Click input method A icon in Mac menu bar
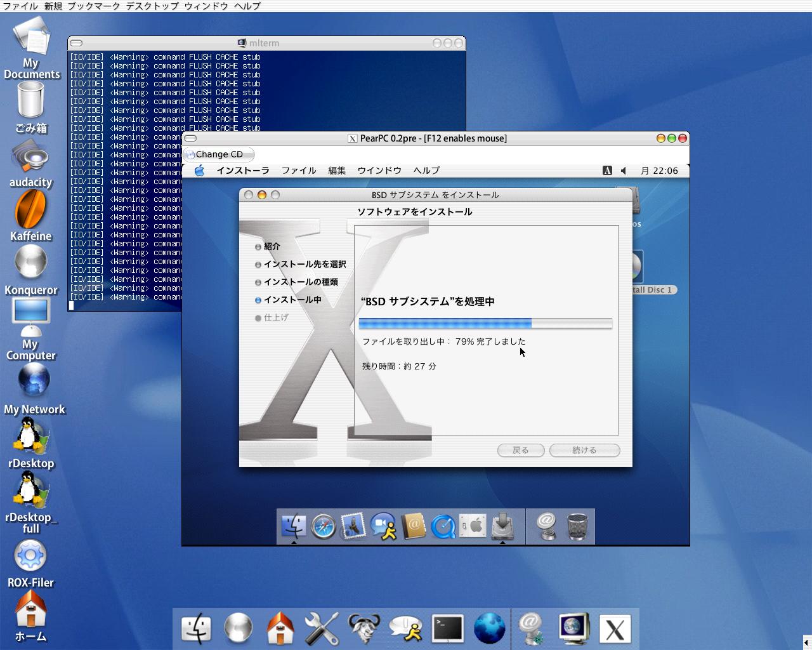812x650 pixels. click(607, 170)
